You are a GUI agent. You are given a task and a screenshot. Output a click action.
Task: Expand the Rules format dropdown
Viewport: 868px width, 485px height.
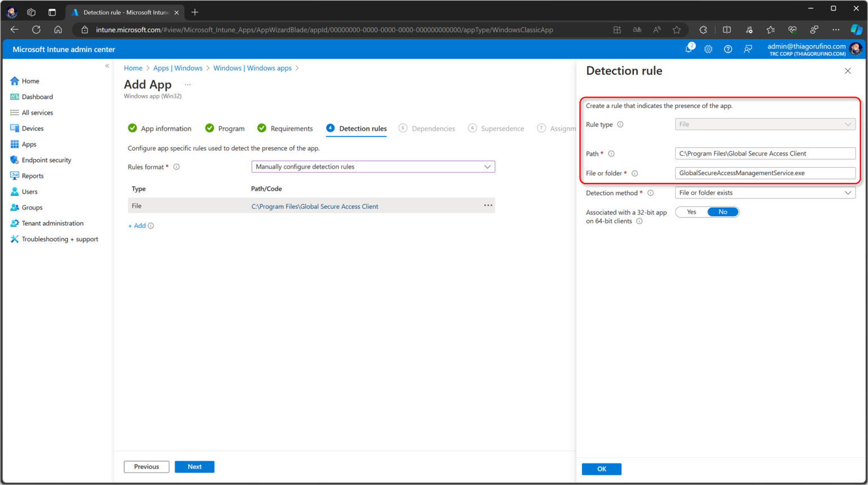click(x=373, y=167)
